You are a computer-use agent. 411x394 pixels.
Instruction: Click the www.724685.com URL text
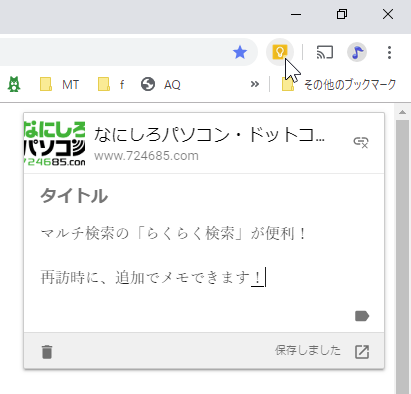click(x=146, y=156)
